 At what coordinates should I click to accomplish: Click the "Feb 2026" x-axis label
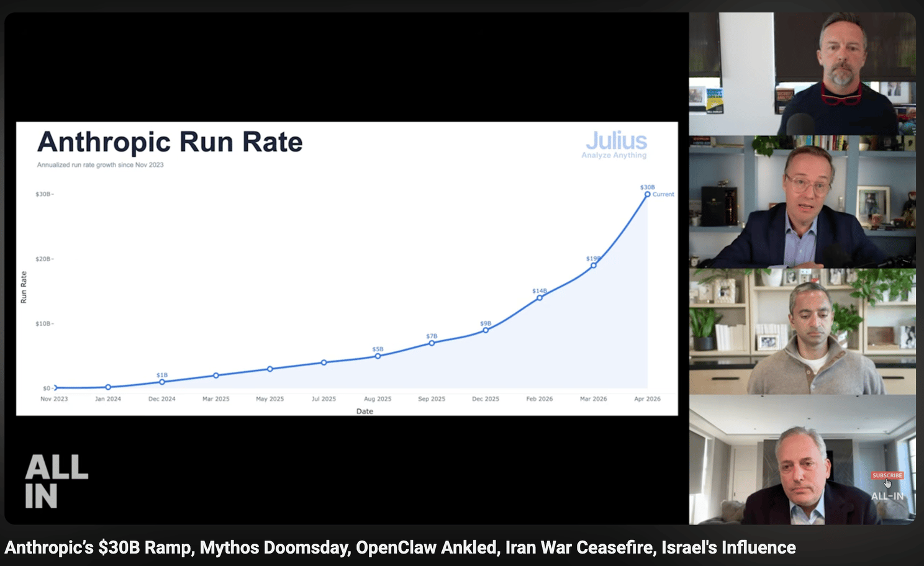pos(540,399)
